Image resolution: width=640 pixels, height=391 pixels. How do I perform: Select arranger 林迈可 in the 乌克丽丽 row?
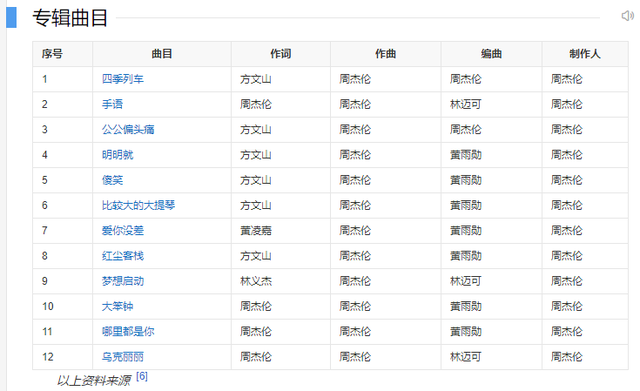coord(466,357)
